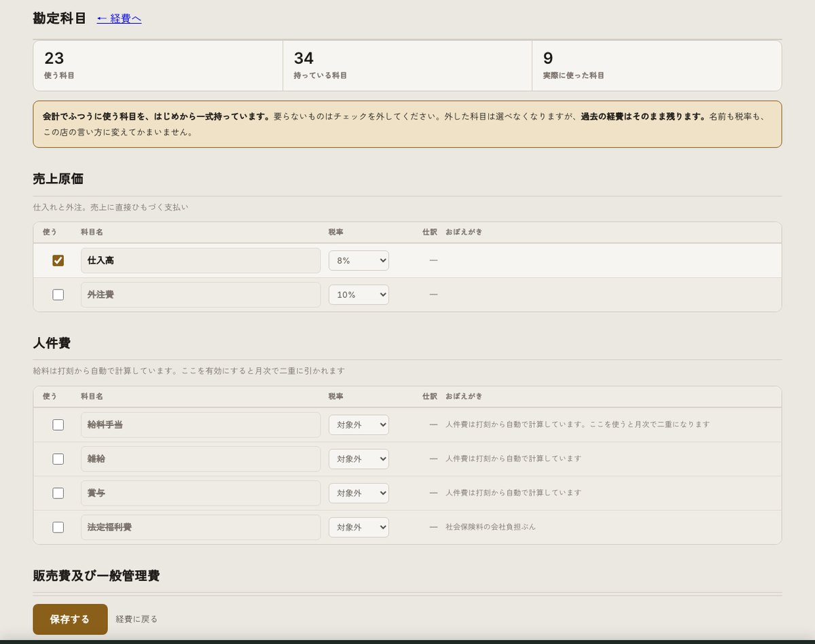815x644 pixels.
Task: Tick the 給料手当 checkbox
Action: pos(58,425)
